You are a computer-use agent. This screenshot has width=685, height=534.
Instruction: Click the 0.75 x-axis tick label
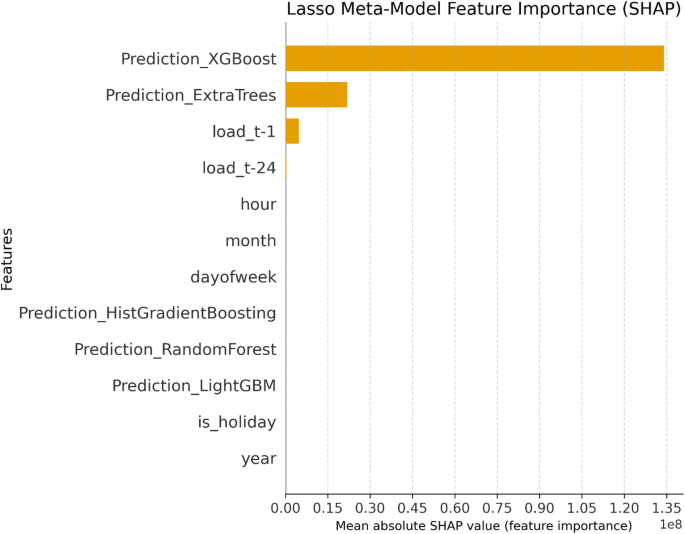point(498,508)
